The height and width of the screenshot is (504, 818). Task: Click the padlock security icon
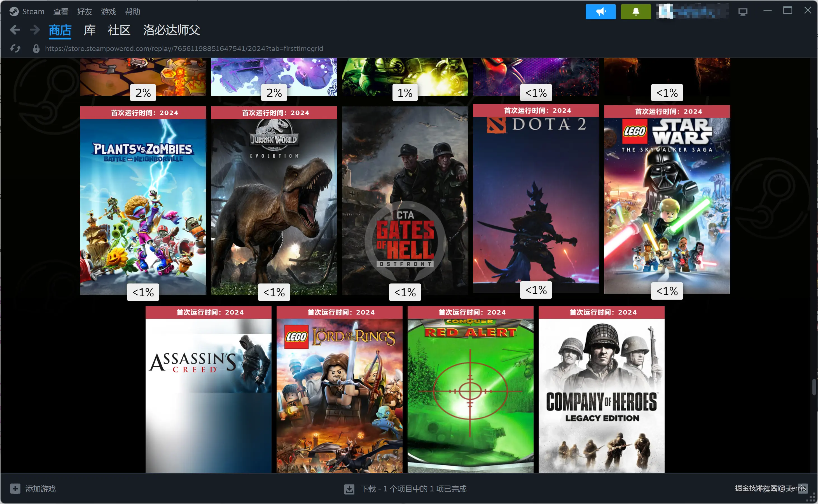pos(36,49)
